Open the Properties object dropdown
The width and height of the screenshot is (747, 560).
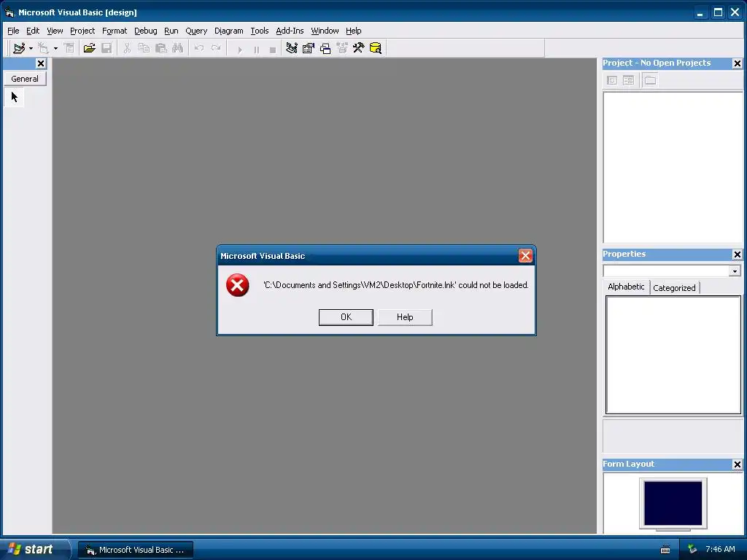click(735, 271)
